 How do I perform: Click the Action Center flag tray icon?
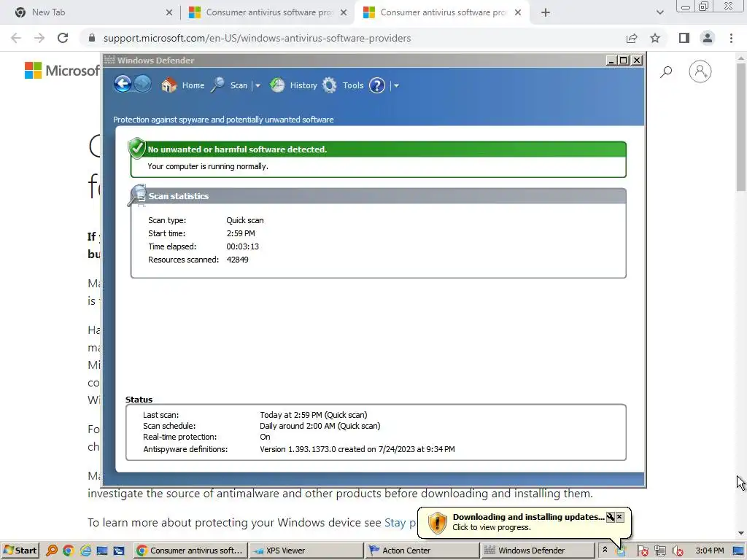642,551
